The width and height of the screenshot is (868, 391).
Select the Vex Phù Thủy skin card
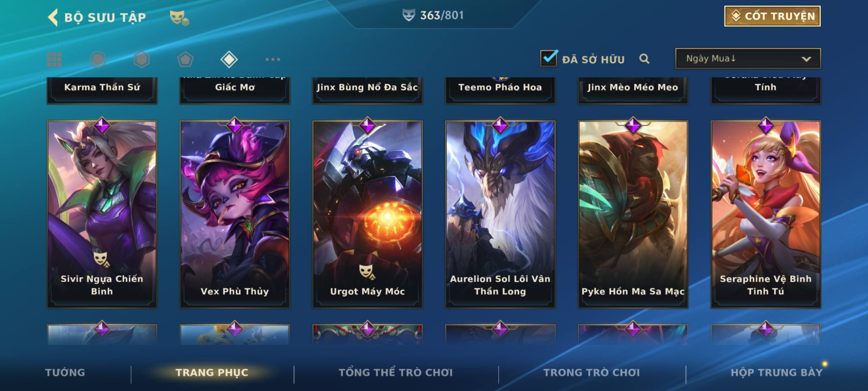tap(235, 214)
